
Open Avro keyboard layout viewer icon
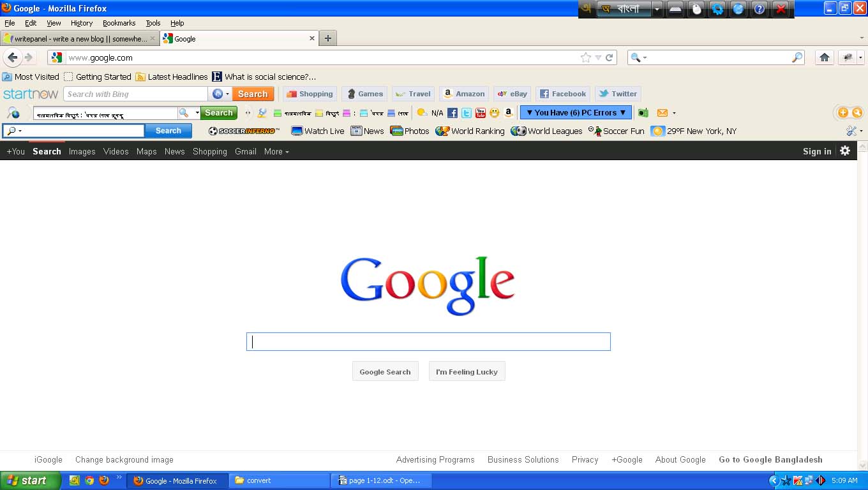click(x=675, y=9)
